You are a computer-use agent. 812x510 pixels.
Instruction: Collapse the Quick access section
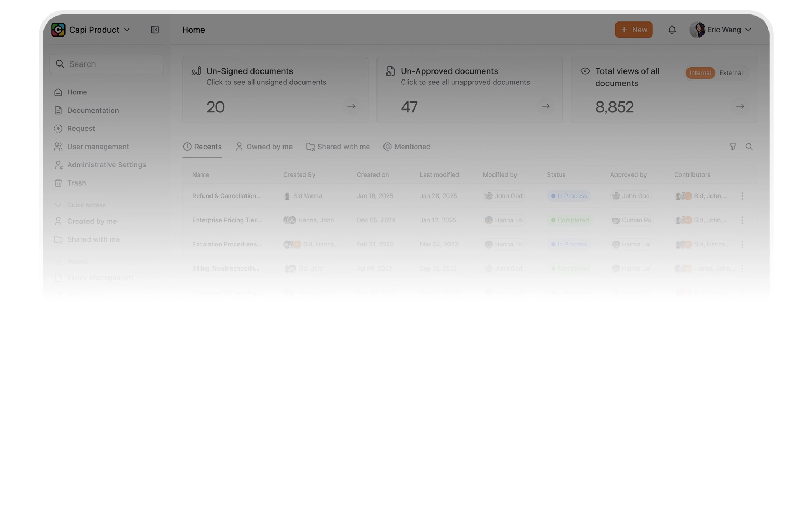(x=58, y=205)
